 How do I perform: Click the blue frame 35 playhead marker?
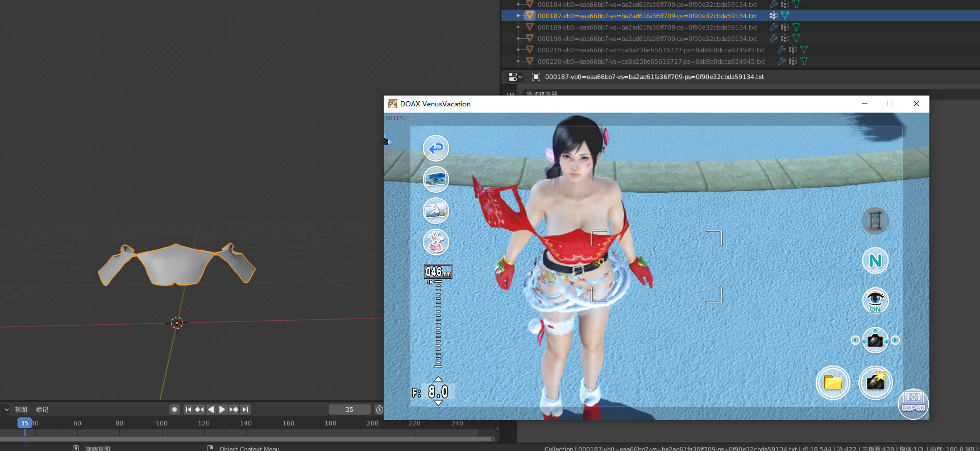(x=24, y=423)
